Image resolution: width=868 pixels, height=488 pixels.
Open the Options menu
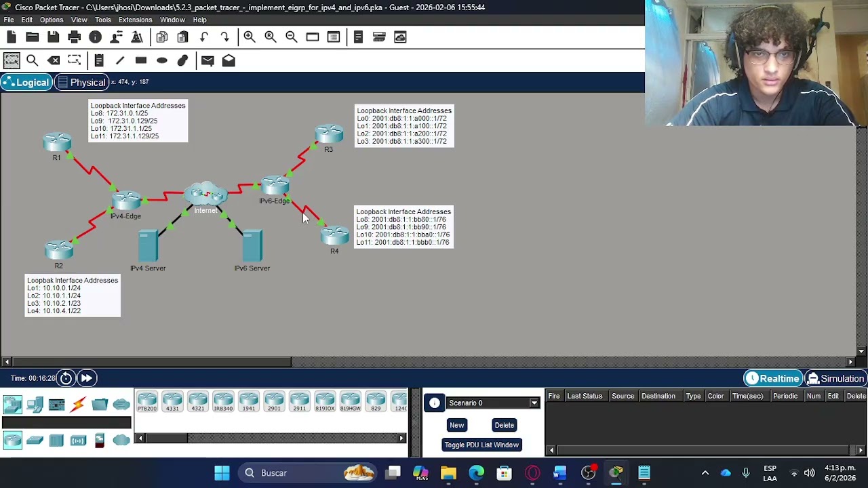pyautogui.click(x=52, y=20)
